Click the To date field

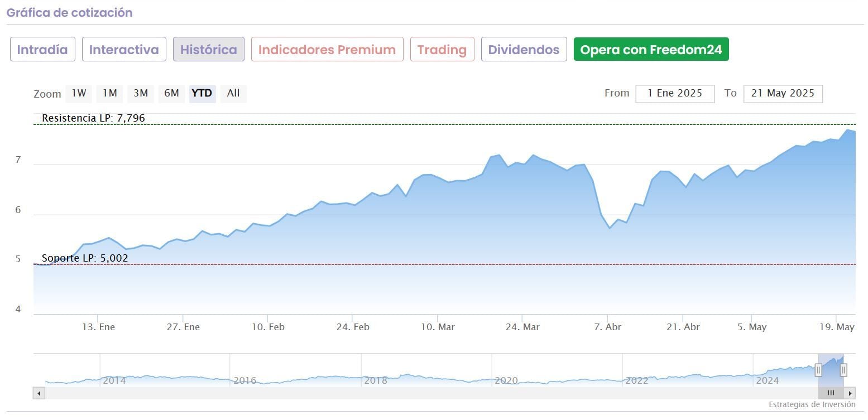[783, 94]
